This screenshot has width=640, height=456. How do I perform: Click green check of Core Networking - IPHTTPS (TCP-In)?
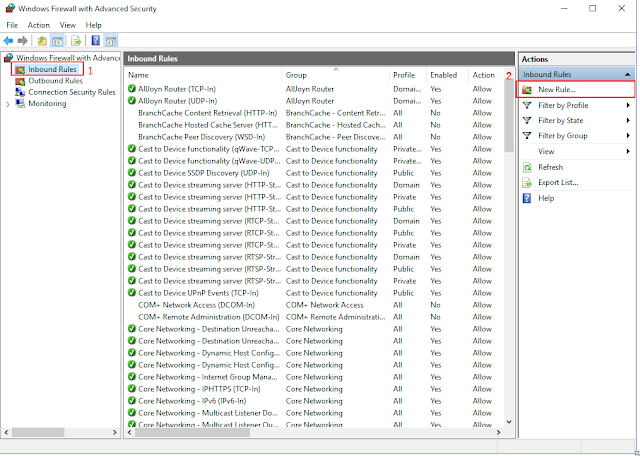coord(132,389)
